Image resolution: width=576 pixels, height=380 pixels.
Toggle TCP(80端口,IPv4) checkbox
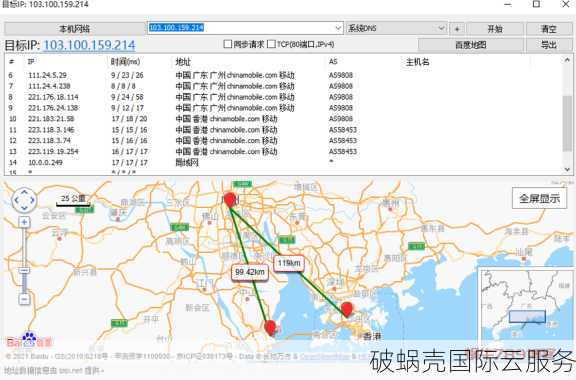[271, 44]
